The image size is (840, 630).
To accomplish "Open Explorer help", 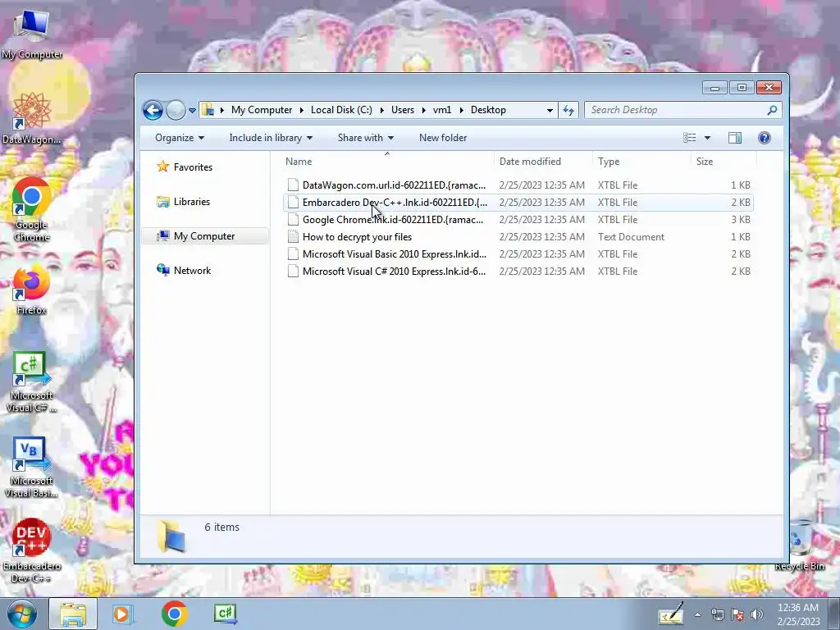I will pyautogui.click(x=765, y=138).
